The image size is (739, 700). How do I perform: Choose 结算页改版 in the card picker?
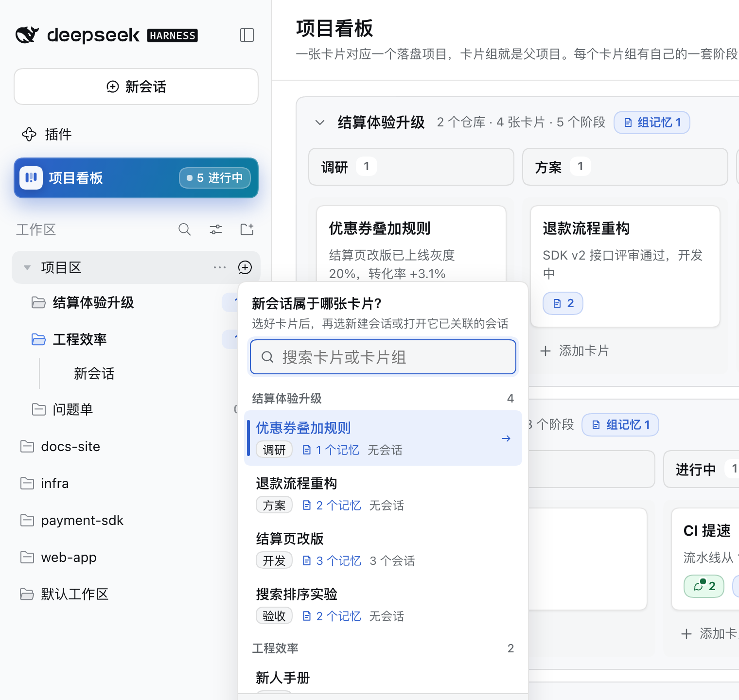[383, 549]
